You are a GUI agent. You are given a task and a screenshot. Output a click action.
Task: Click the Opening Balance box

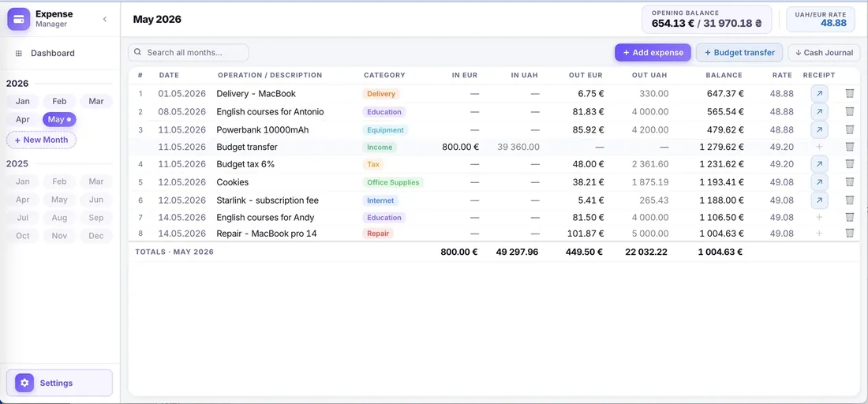[706, 20]
